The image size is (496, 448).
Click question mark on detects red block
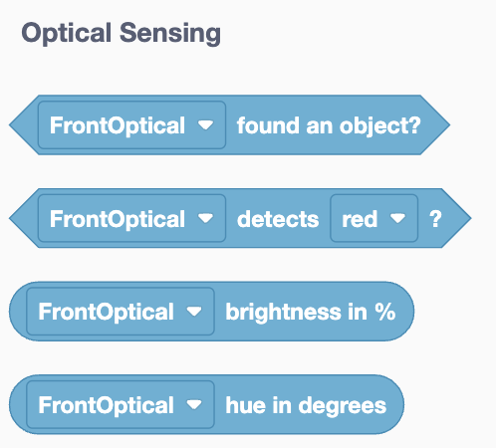point(435,219)
